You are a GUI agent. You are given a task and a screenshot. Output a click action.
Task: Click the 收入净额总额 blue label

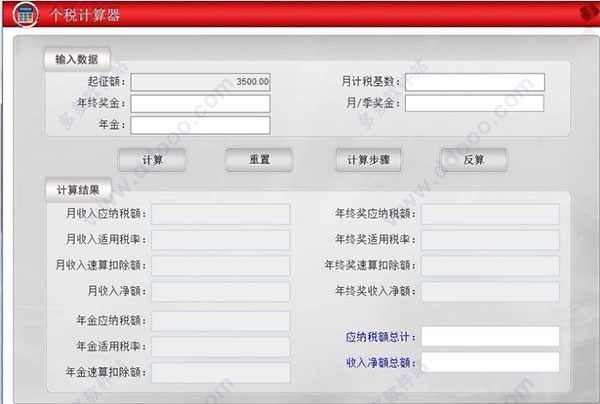[380, 362]
